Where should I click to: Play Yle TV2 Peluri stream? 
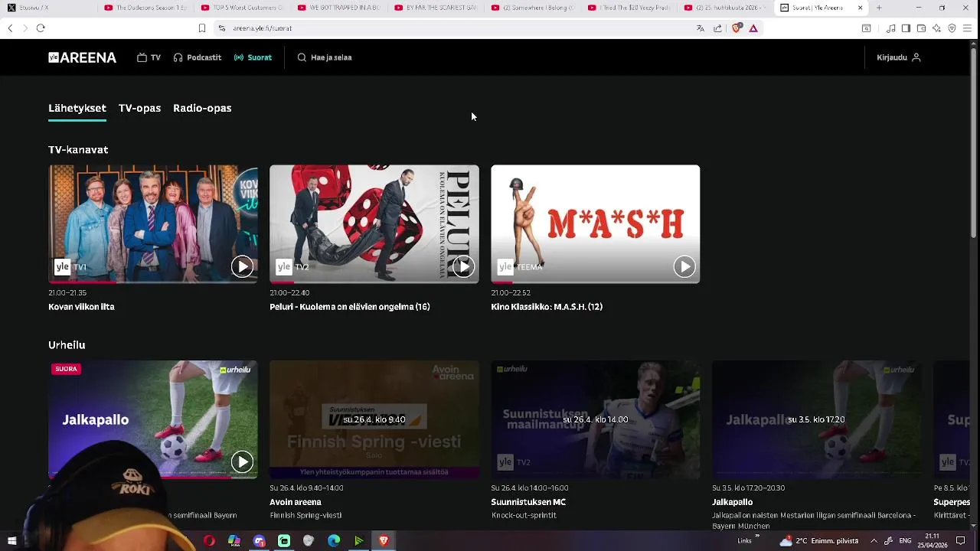click(x=463, y=266)
